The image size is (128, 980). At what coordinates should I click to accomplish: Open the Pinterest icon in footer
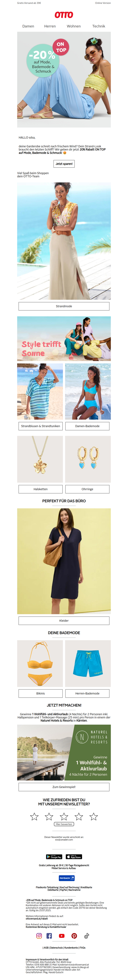coord(74,936)
